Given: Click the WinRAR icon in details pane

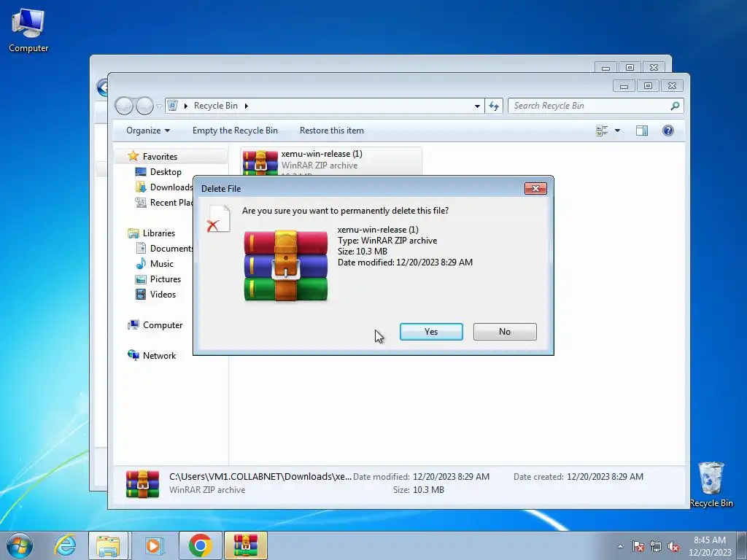Looking at the screenshot, I should pos(142,483).
